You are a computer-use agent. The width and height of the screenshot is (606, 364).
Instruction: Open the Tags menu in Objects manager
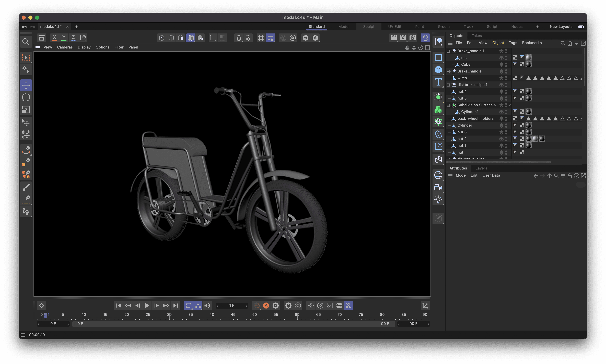(x=513, y=43)
